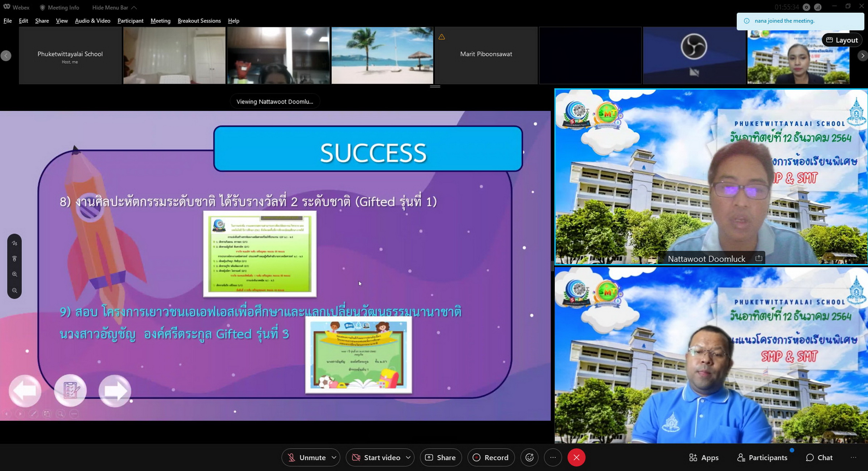Start recording with Record button
The height and width of the screenshot is (471, 868).
[491, 458]
